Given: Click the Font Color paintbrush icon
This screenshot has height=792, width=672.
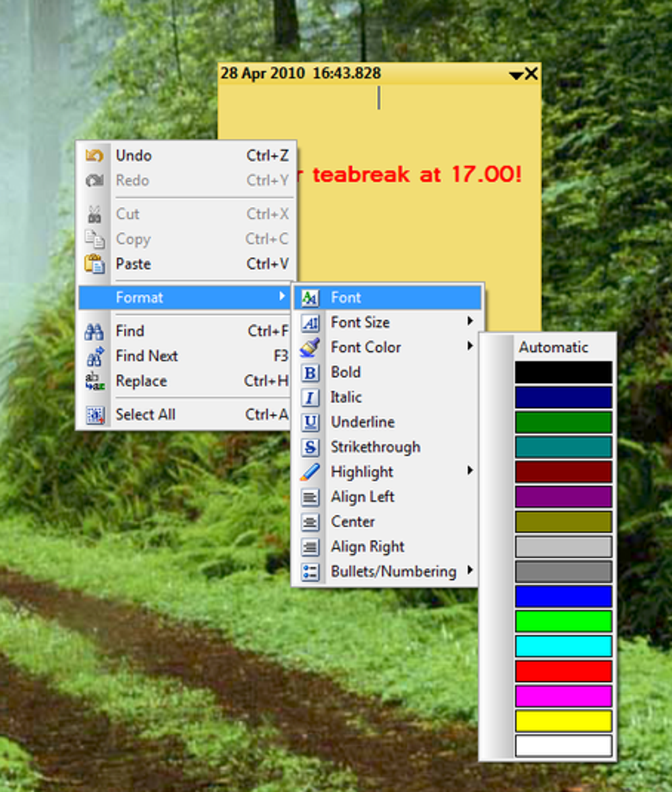Looking at the screenshot, I should pos(310,348).
